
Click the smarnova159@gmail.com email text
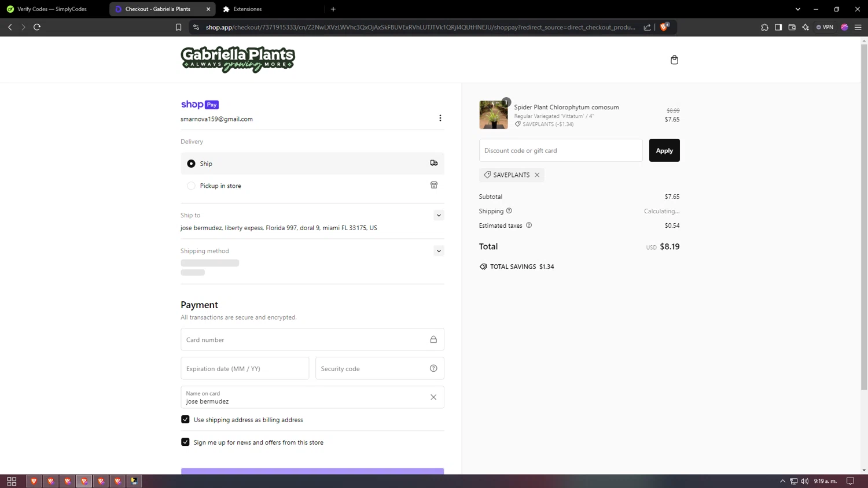pyautogui.click(x=216, y=119)
